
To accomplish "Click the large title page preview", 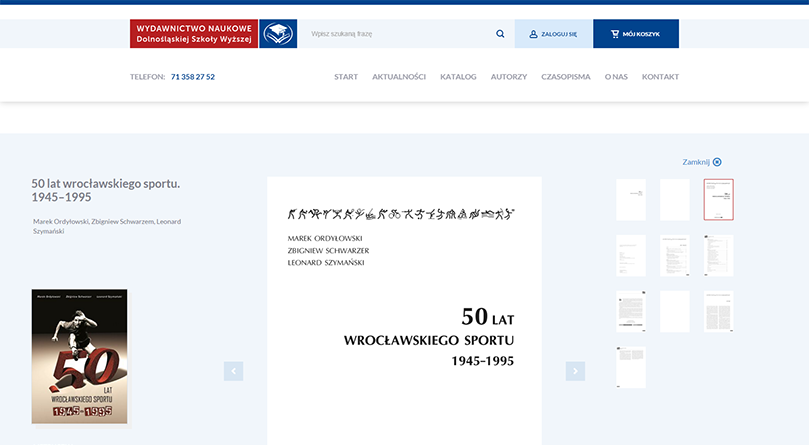I will (x=404, y=311).
